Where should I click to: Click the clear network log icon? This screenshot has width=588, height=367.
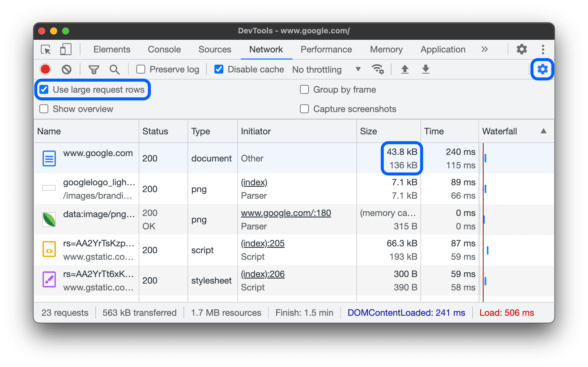[x=66, y=69]
